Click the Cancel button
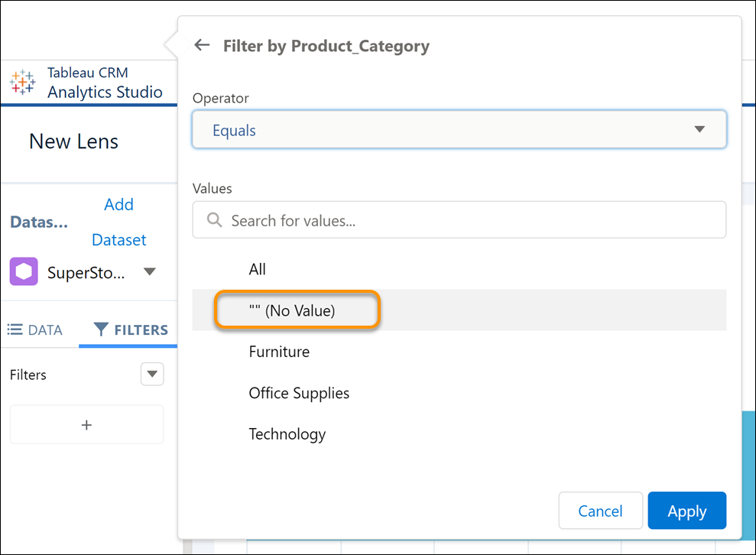 pyautogui.click(x=600, y=511)
